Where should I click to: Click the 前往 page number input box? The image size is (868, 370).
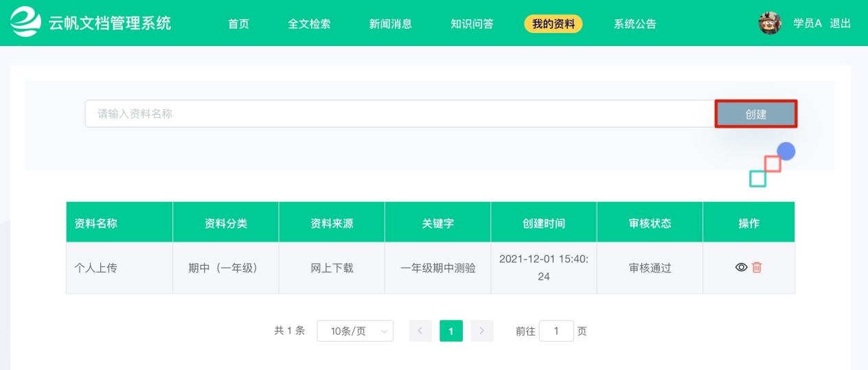556,331
